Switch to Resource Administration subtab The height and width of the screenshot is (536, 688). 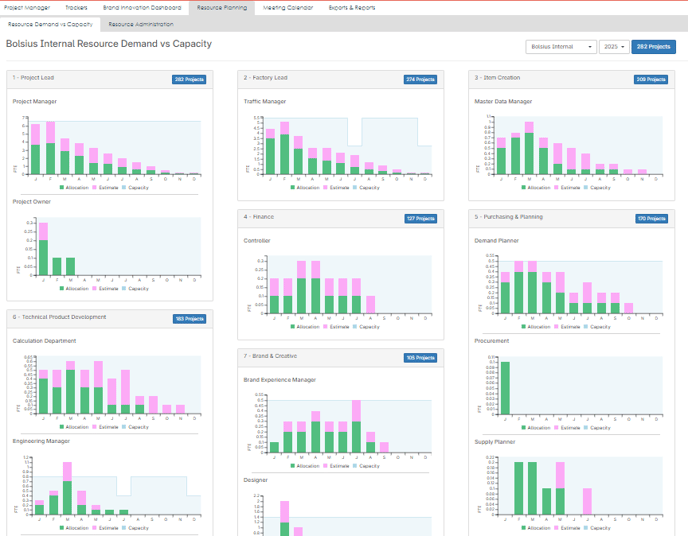tap(141, 24)
